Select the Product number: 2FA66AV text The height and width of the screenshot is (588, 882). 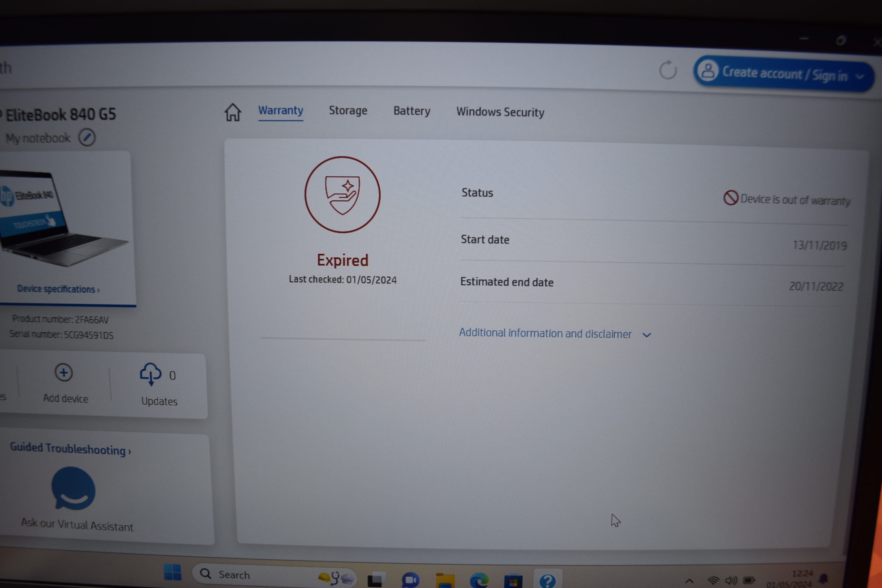click(60, 319)
